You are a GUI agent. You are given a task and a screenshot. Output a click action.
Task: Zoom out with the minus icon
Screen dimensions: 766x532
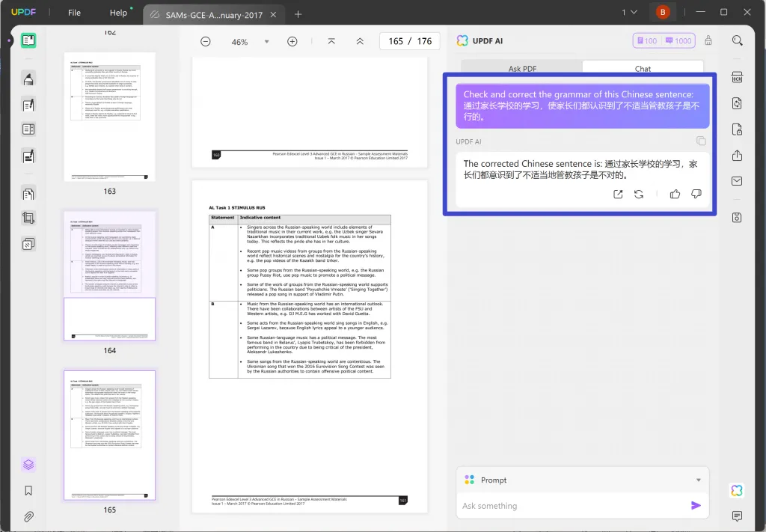(x=206, y=41)
